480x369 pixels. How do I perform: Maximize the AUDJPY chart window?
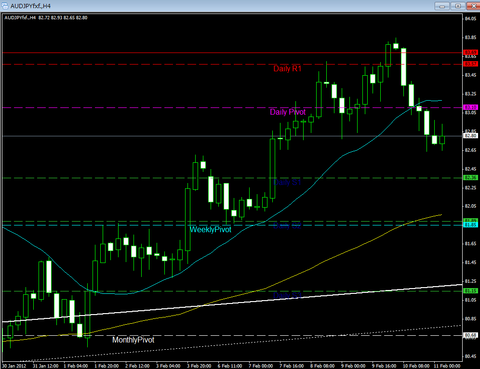coord(458,6)
